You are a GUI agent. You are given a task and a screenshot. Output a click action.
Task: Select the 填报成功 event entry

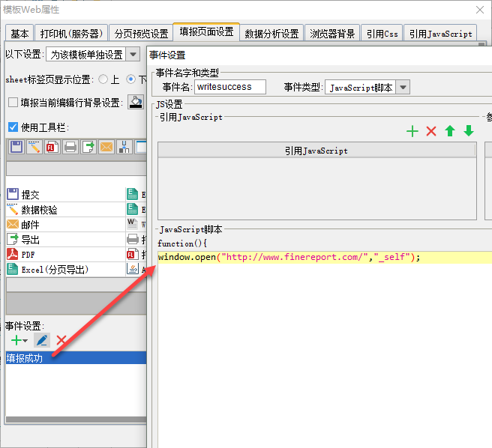pos(76,358)
